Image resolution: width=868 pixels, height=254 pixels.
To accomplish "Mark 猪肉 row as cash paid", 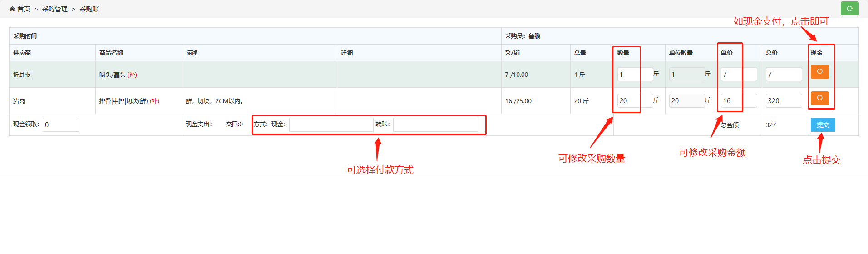I will (x=819, y=98).
